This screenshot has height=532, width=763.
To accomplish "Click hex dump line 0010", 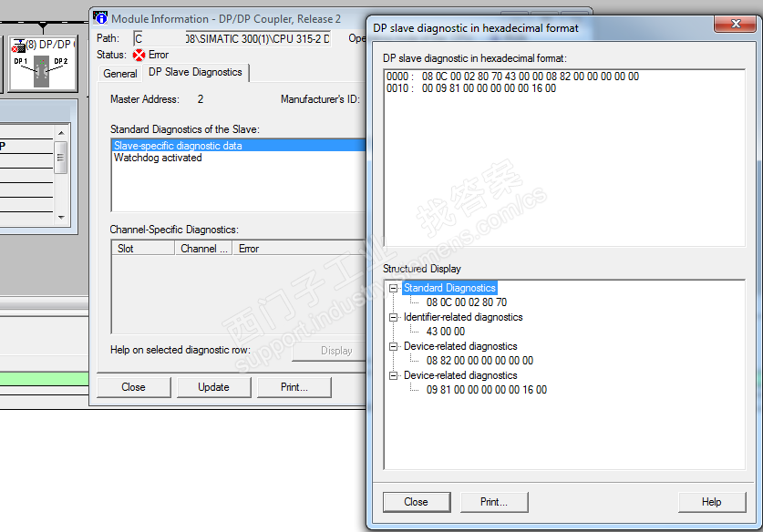I will point(471,88).
